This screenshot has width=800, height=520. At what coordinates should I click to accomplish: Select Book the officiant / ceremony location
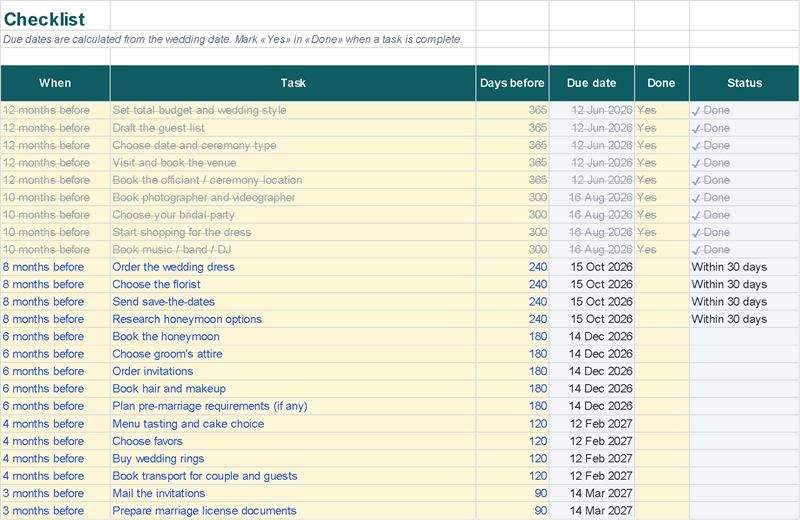(293, 180)
